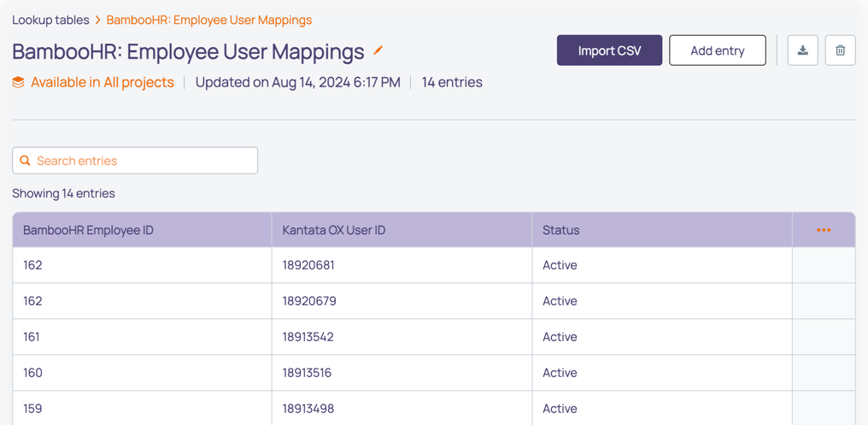
Task: Click the Import CSV button
Action: point(609,50)
